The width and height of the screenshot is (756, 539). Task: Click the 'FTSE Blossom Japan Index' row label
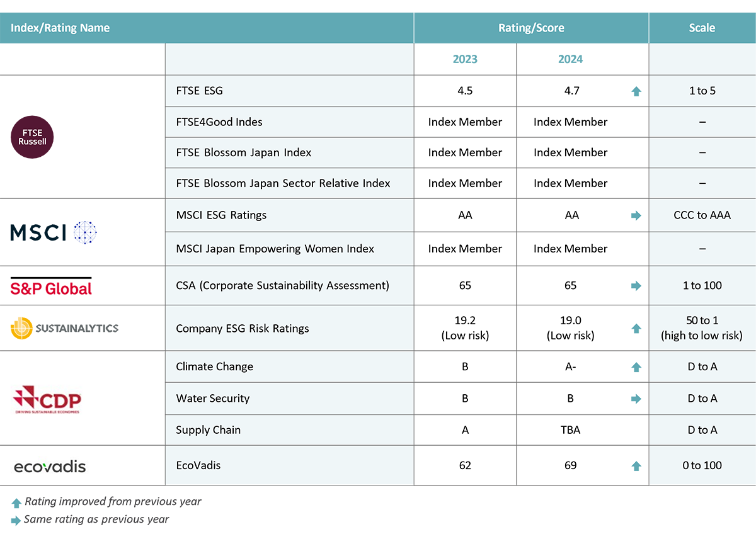244,152
